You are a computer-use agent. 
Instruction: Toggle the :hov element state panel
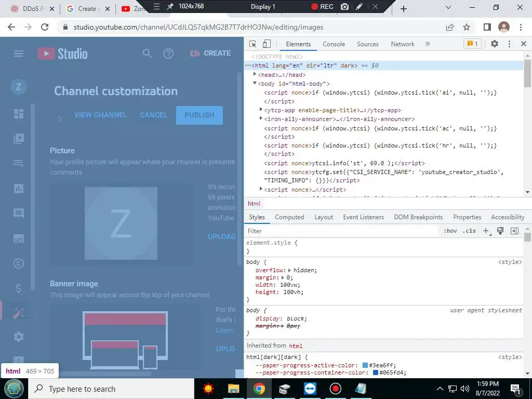coord(450,231)
